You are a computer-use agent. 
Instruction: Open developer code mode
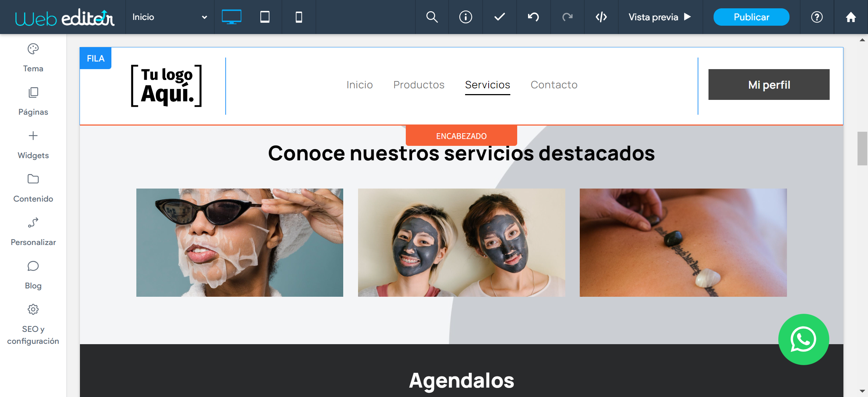coord(601,17)
